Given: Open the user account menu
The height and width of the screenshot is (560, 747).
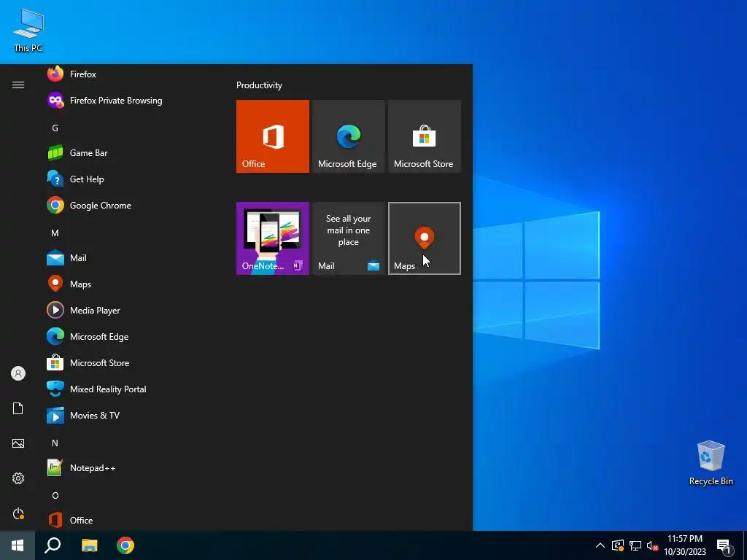Looking at the screenshot, I should click(18, 373).
